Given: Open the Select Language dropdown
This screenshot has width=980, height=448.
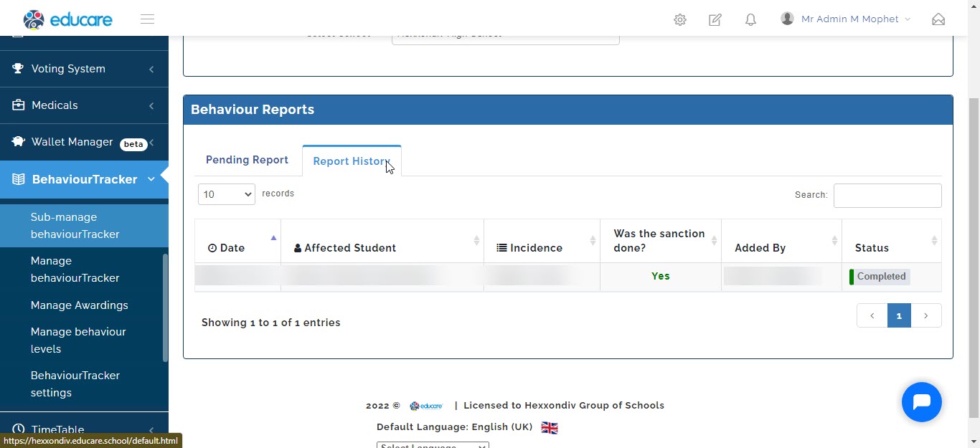Looking at the screenshot, I should coord(433,445).
